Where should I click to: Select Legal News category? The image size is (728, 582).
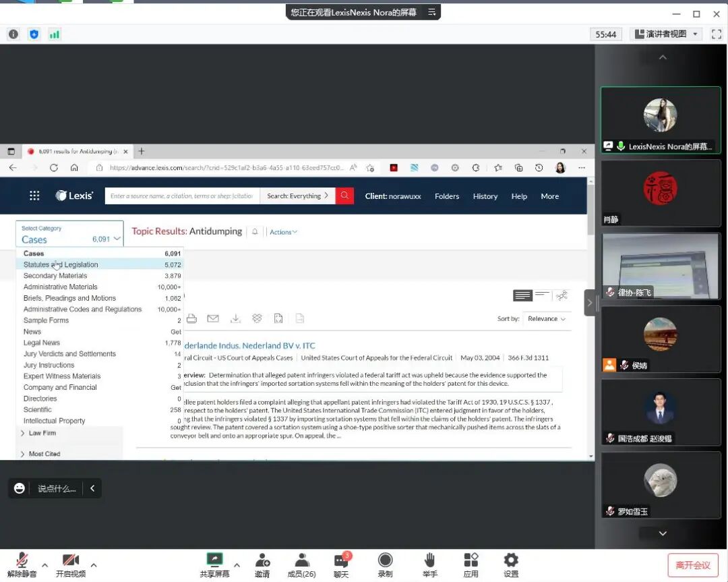(100, 343)
